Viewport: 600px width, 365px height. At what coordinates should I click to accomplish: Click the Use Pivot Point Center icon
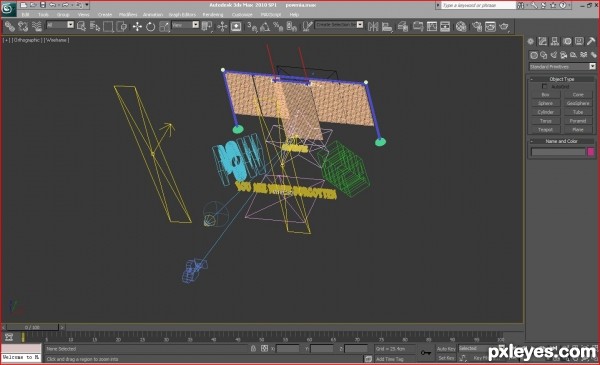(207, 26)
